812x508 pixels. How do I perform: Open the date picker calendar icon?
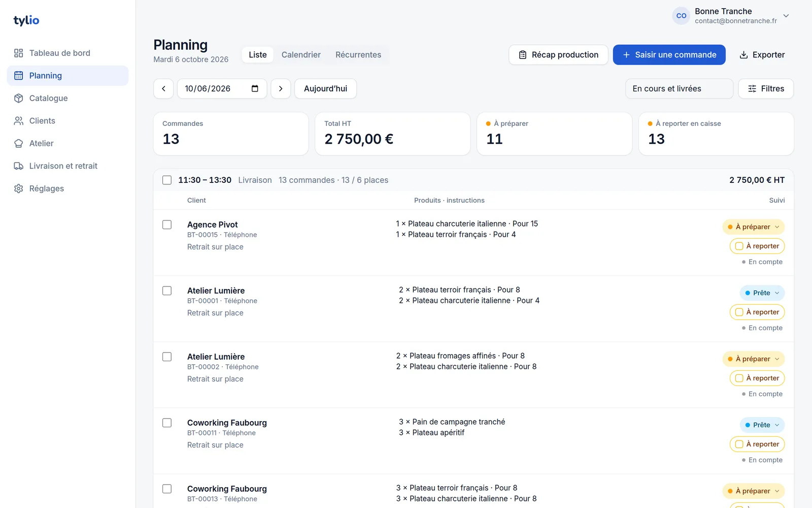(255, 88)
